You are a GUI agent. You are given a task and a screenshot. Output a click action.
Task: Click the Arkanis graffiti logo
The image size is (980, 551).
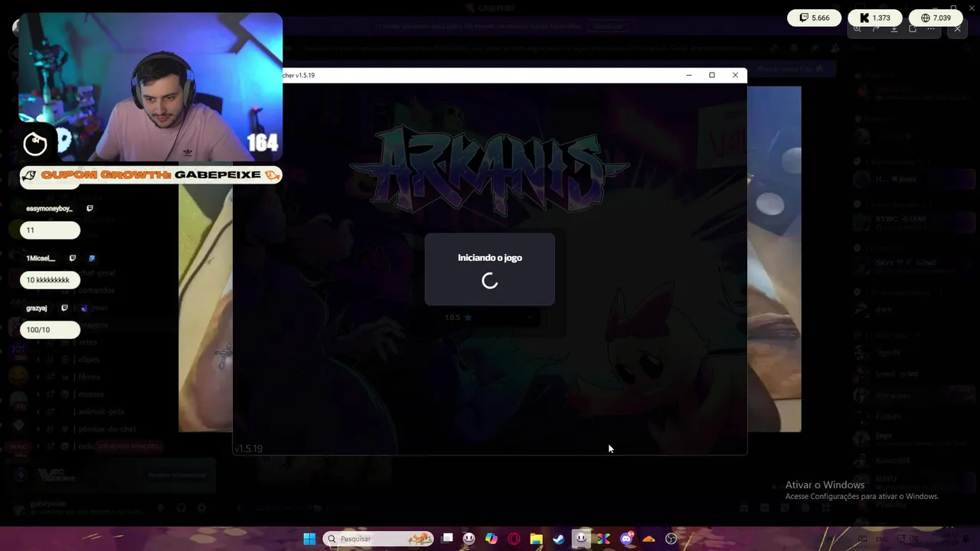point(488,170)
